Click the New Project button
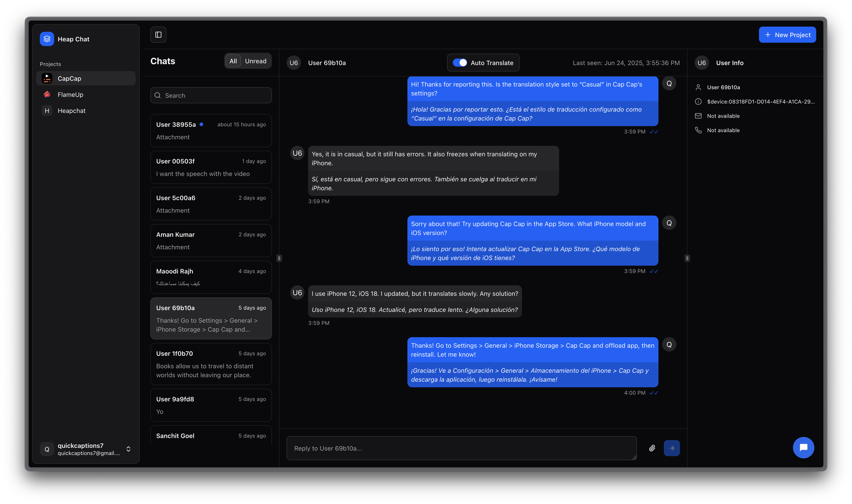 coord(787,34)
